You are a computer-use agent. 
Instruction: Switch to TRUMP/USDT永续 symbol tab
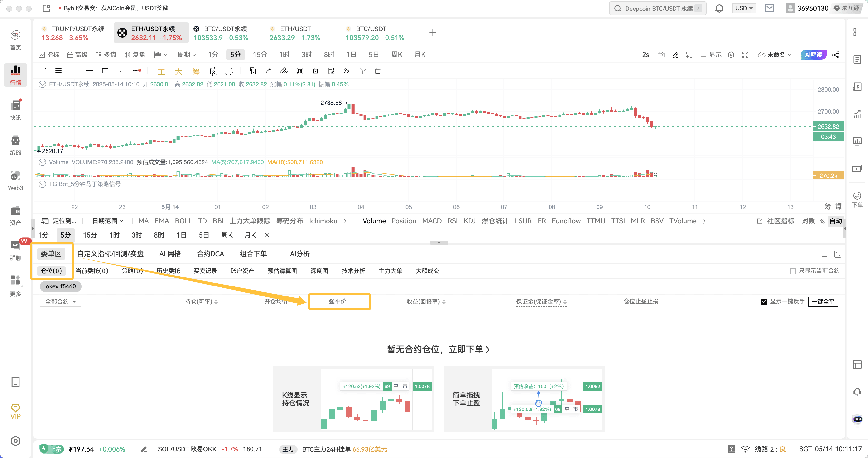click(x=73, y=33)
